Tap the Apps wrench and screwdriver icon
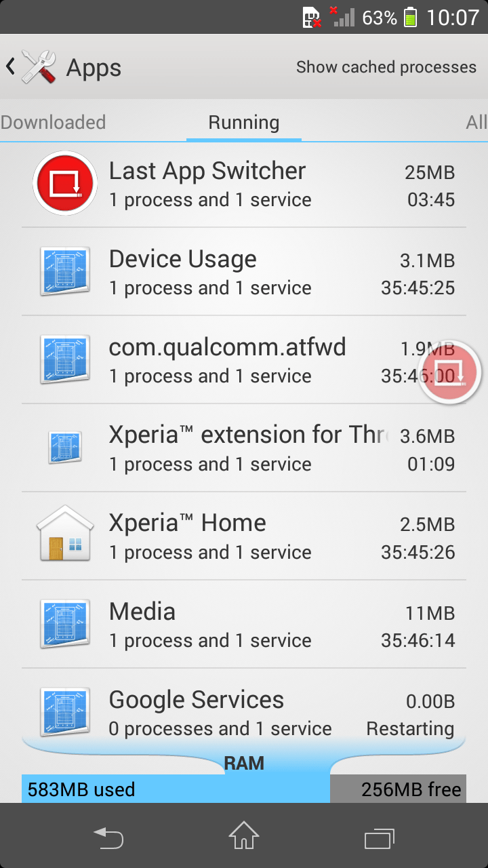This screenshot has width=488, height=868. pyautogui.click(x=39, y=67)
